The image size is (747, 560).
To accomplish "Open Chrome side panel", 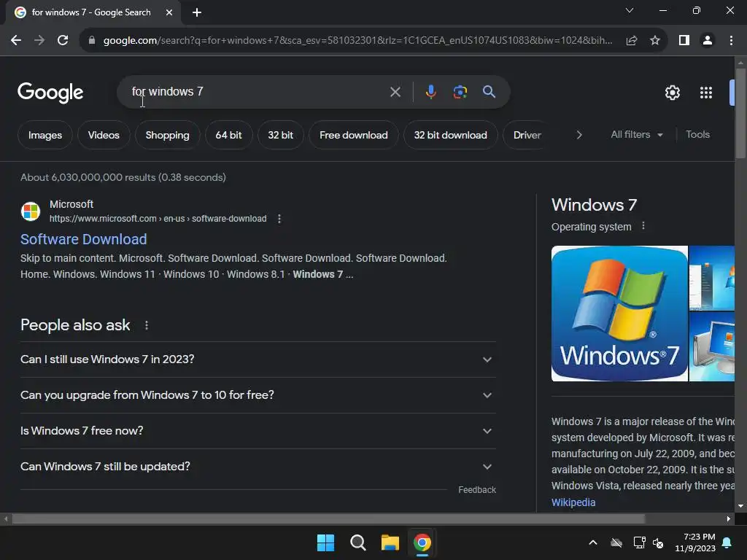I will pos(684,41).
